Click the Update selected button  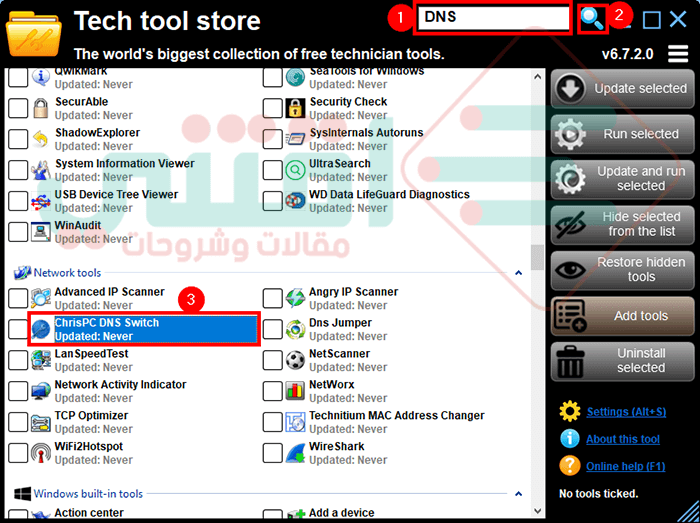pos(623,88)
